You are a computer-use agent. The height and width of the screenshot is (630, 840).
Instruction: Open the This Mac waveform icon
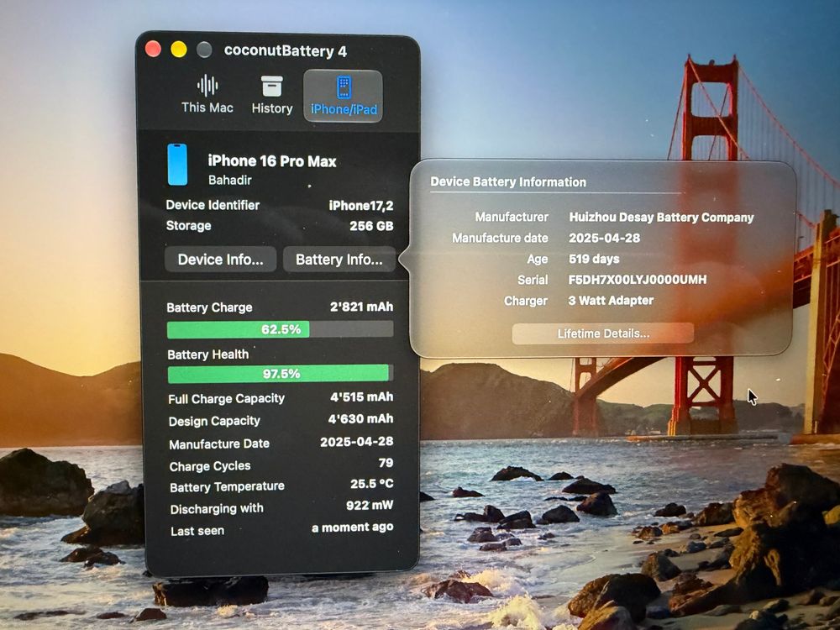pyautogui.click(x=207, y=85)
